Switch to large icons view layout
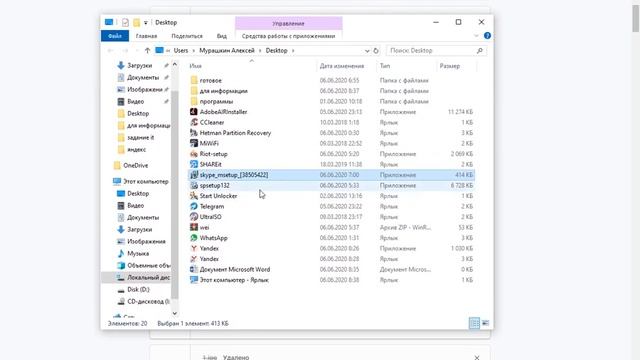This screenshot has width=640, height=360. (x=485, y=323)
